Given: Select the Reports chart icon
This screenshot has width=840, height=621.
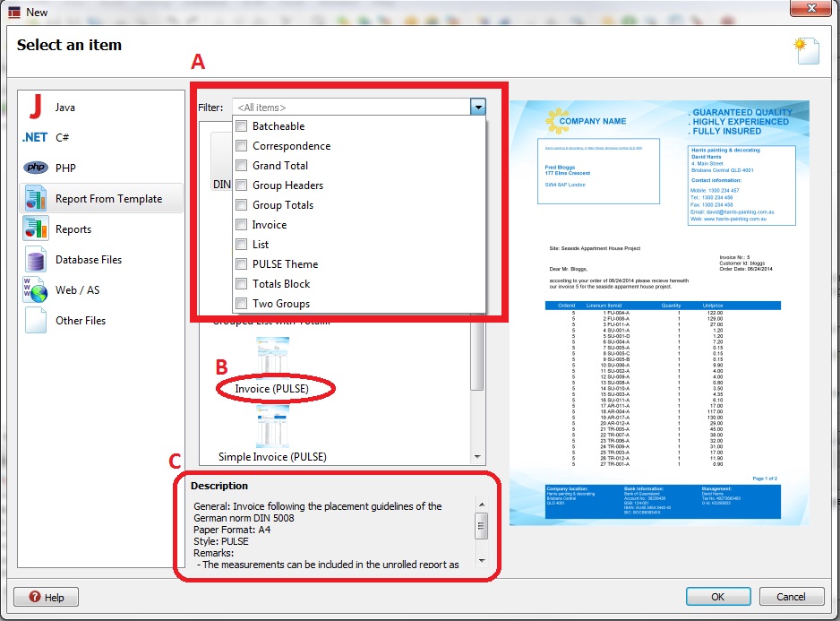Looking at the screenshot, I should click(x=36, y=229).
